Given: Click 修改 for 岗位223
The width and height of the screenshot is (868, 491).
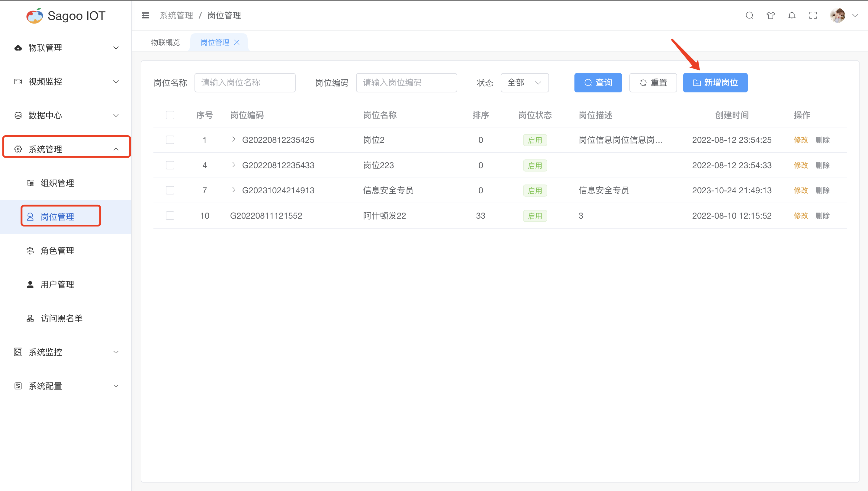Looking at the screenshot, I should click(x=801, y=165).
